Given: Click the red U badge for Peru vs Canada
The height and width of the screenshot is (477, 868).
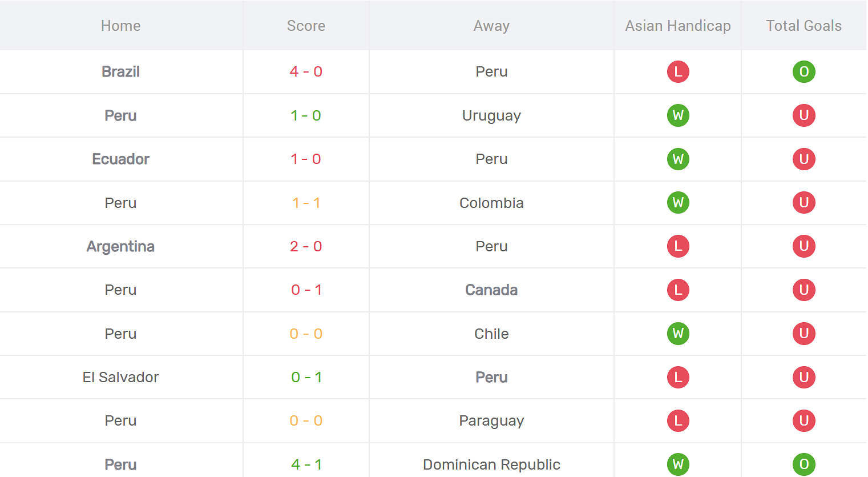Looking at the screenshot, I should click(804, 290).
